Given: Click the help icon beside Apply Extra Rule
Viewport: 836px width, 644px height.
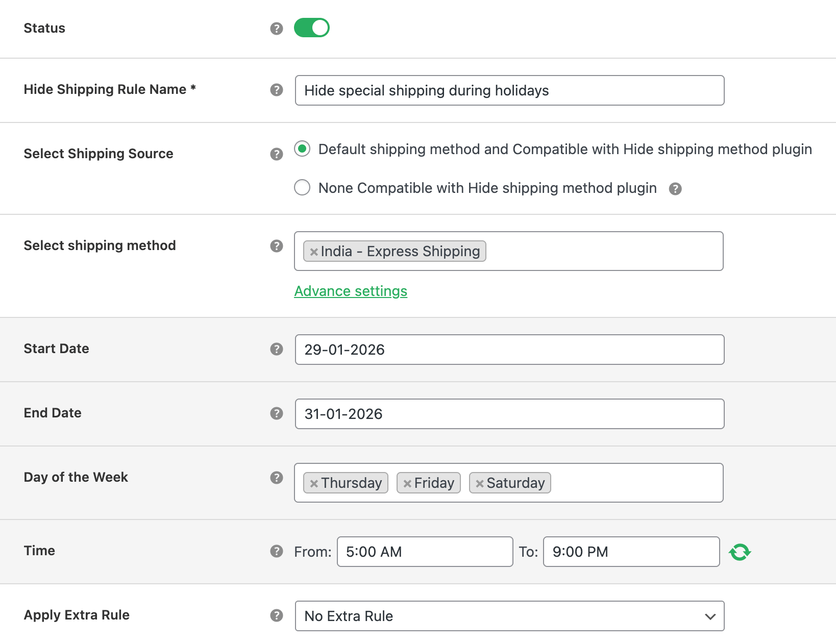Looking at the screenshot, I should pos(276,615).
